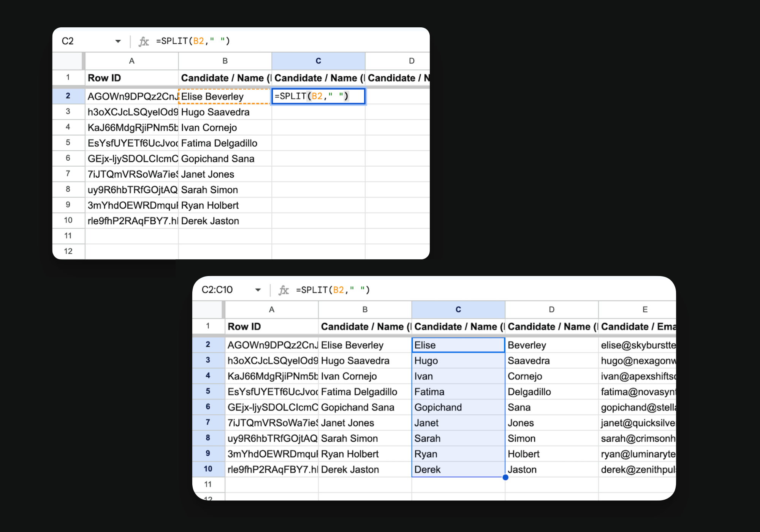Click cell 'rle9fhP2RAqFBY7.h' in top sheet
This screenshot has width=760, height=532.
[x=132, y=221]
